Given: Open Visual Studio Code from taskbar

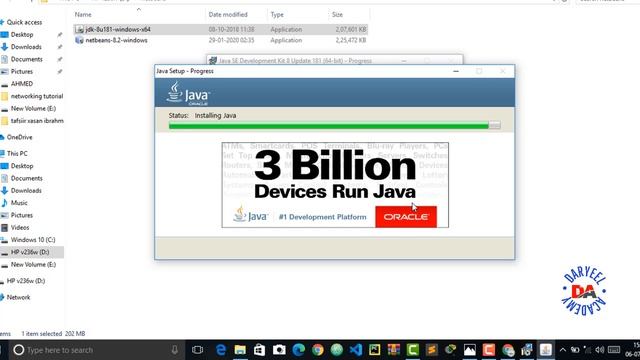Looking at the screenshot, I should (356, 350).
